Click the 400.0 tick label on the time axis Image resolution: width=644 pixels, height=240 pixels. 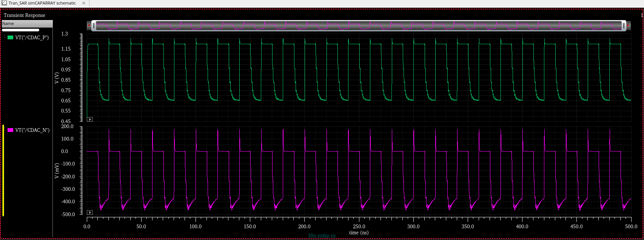coord(522,226)
